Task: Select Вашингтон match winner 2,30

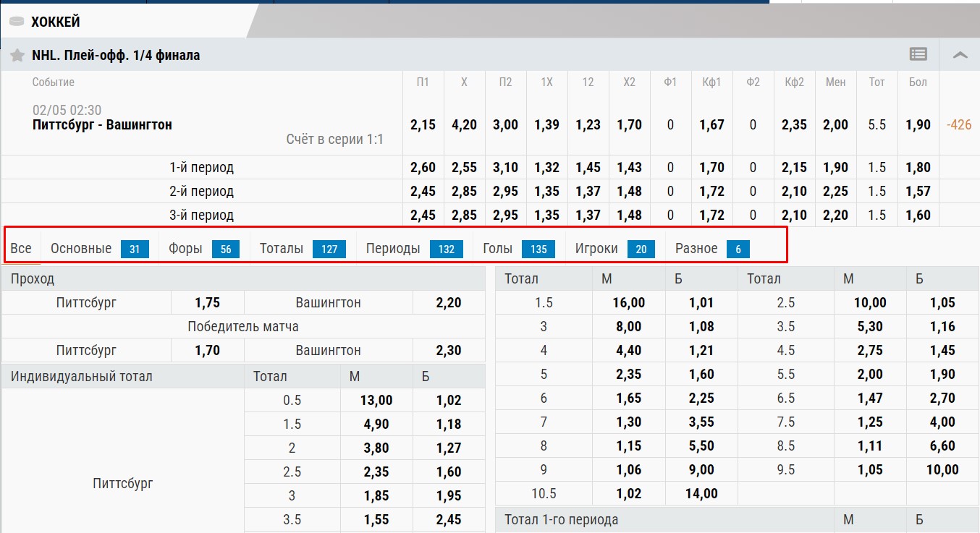Action: click(449, 350)
